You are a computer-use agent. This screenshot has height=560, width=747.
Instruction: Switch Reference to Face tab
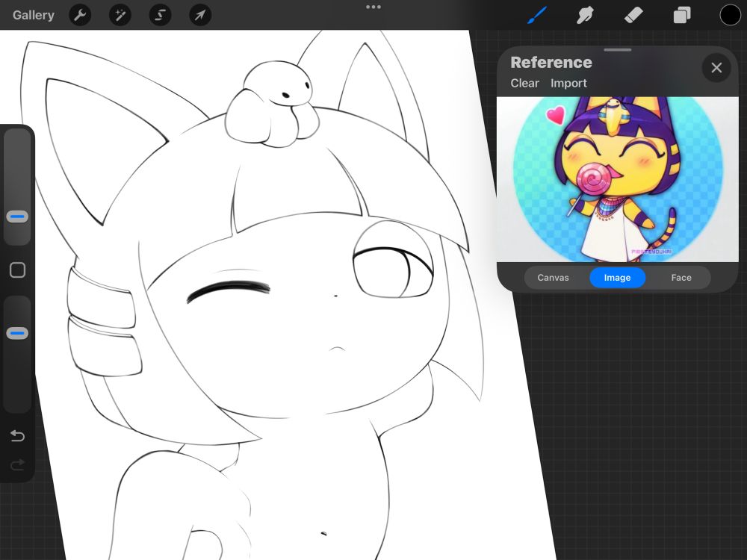pos(681,278)
